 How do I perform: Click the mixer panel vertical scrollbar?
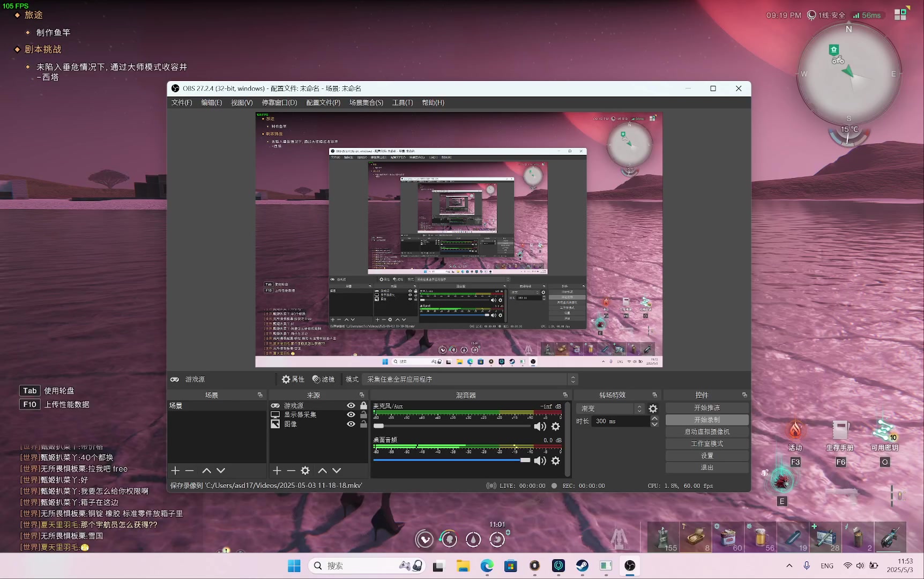point(568,440)
